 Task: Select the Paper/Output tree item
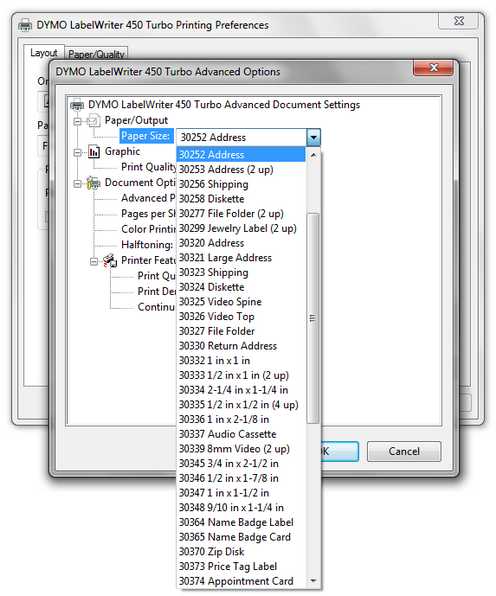click(136, 120)
